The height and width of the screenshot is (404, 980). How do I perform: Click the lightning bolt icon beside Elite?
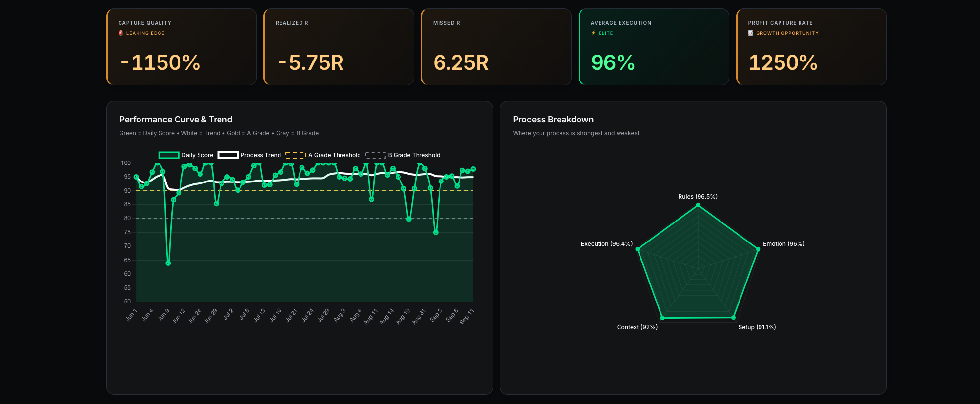593,33
